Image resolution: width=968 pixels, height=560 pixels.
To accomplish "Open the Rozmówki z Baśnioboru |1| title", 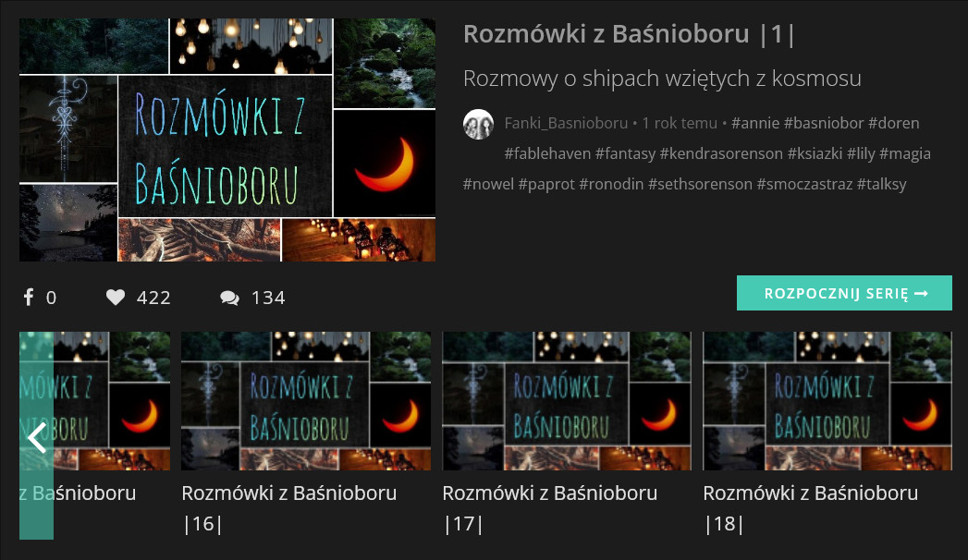I will click(629, 34).
